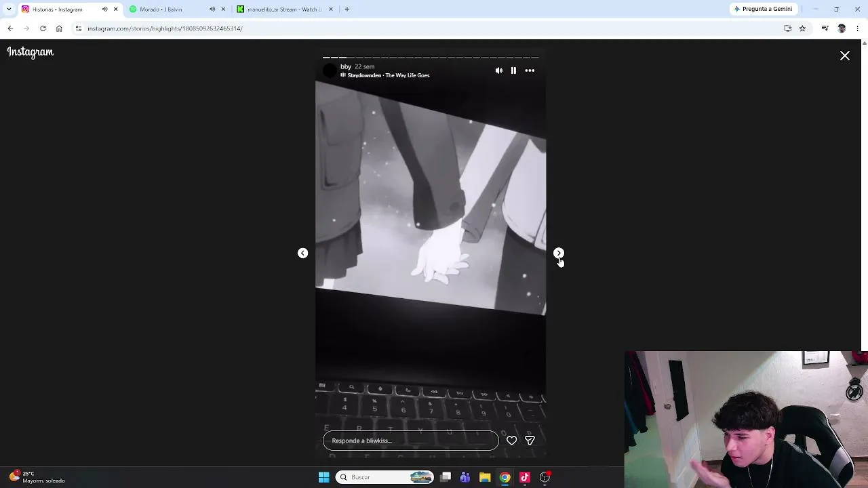This screenshot has width=868, height=488.
Task: Open Google Chrome from the taskbar
Action: click(505, 477)
